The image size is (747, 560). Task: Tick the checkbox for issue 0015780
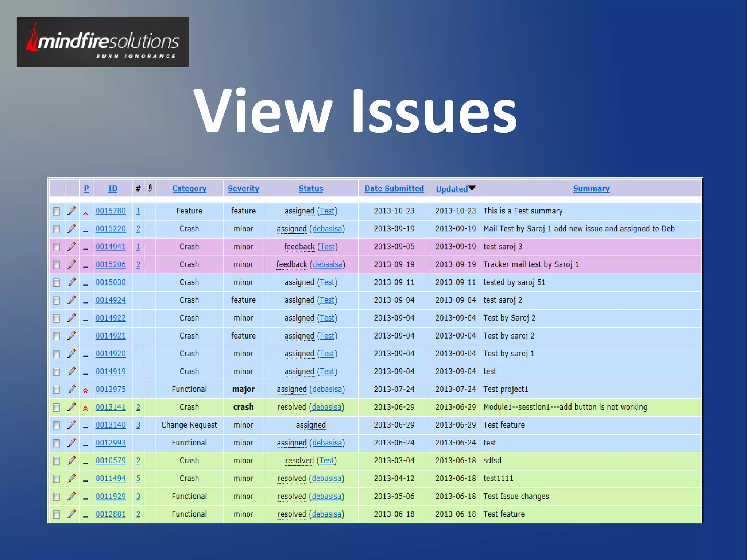(x=57, y=212)
